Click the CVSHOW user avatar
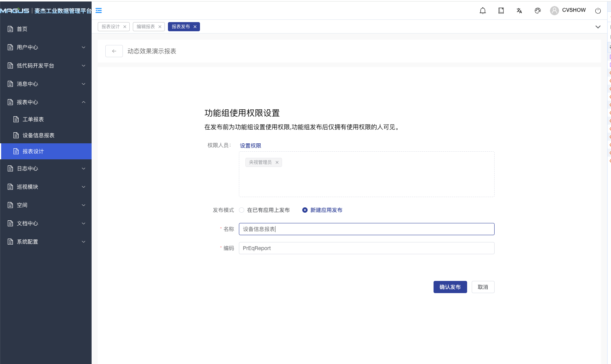This screenshot has width=611, height=364. pos(555,11)
